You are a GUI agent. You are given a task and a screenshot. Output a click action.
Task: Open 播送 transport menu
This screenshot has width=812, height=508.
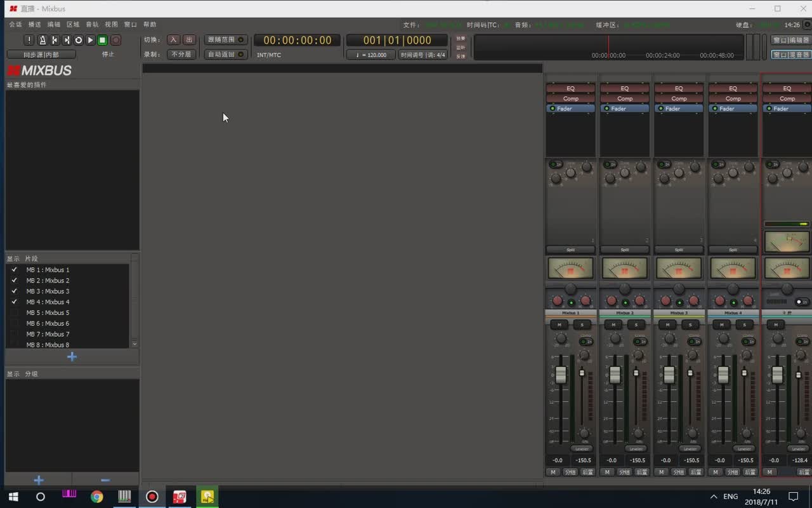point(34,25)
